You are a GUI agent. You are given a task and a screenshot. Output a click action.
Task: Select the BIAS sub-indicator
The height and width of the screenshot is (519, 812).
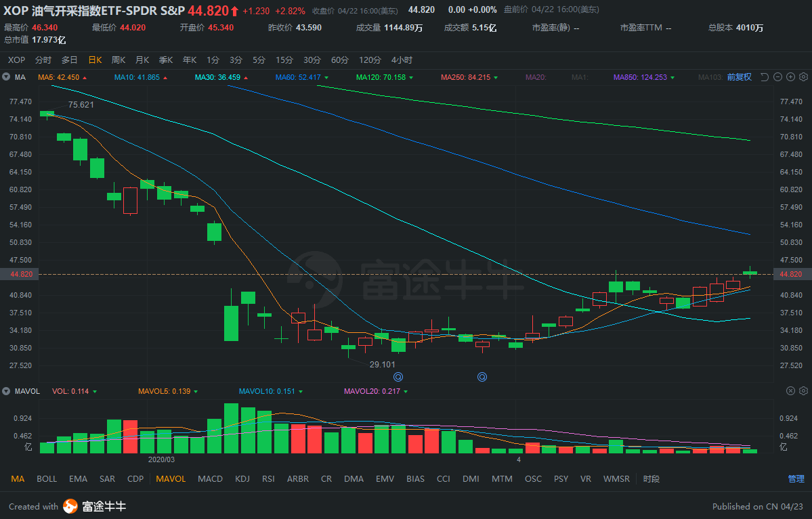coord(415,478)
